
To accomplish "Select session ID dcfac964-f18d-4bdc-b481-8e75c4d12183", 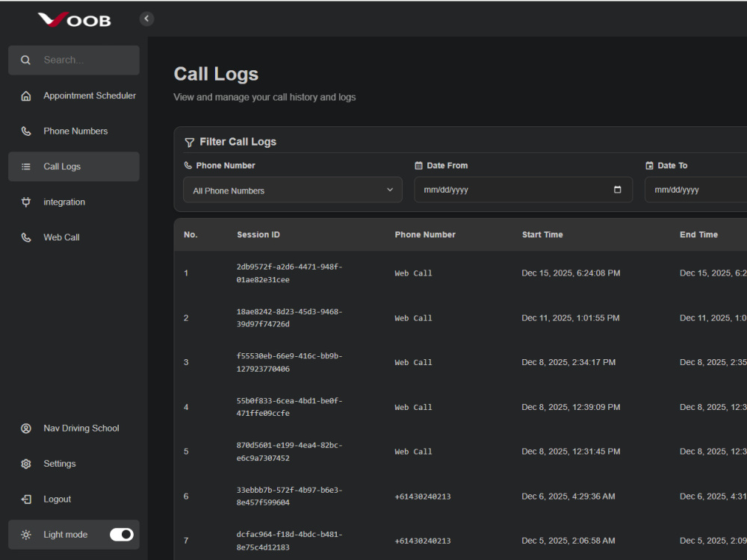I will pyautogui.click(x=289, y=541).
